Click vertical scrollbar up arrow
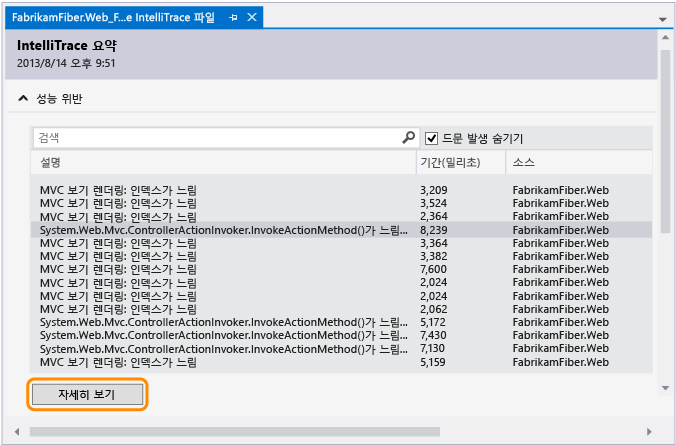This screenshot has width=676, height=445. click(x=665, y=38)
